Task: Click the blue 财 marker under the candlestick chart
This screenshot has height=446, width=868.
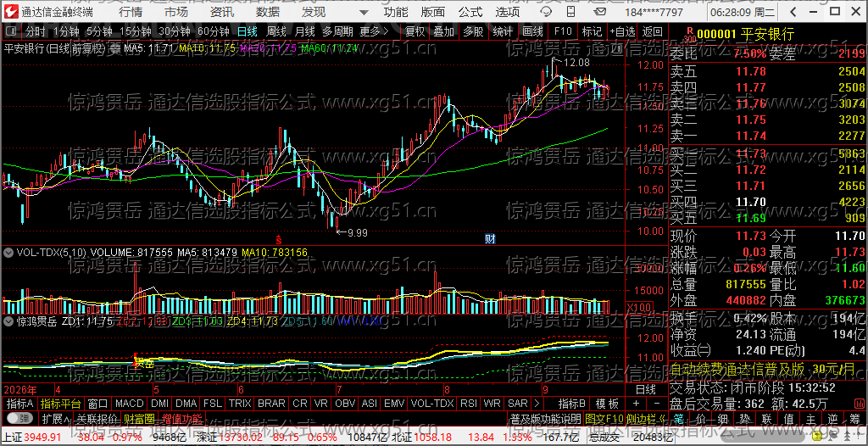Action: 489,239
